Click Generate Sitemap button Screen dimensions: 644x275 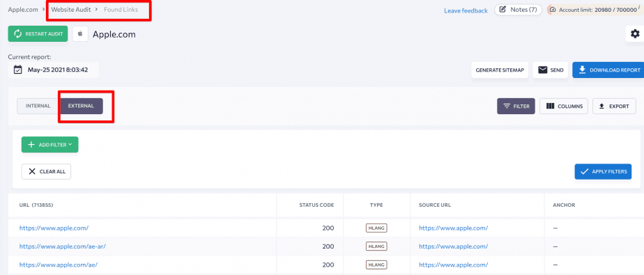point(500,70)
